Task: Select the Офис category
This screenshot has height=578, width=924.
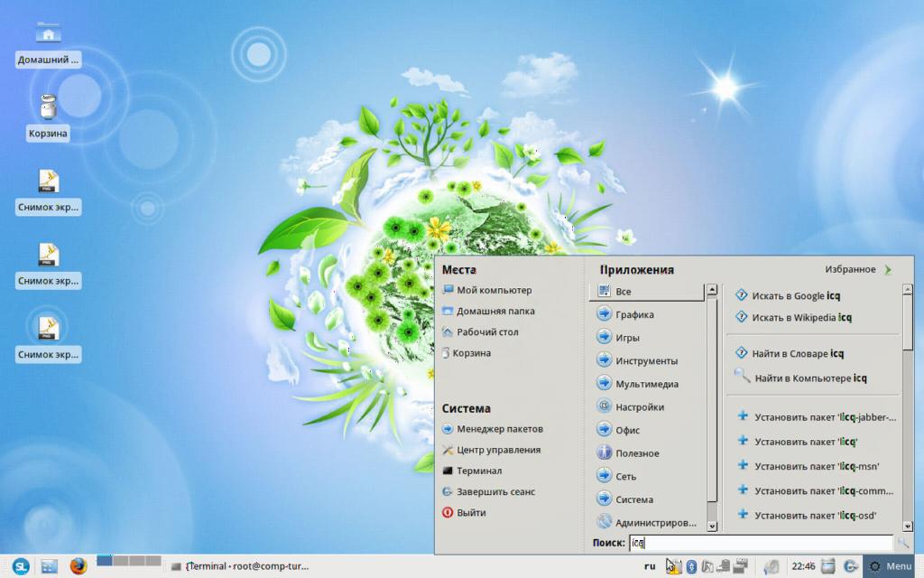Action: click(x=646, y=430)
